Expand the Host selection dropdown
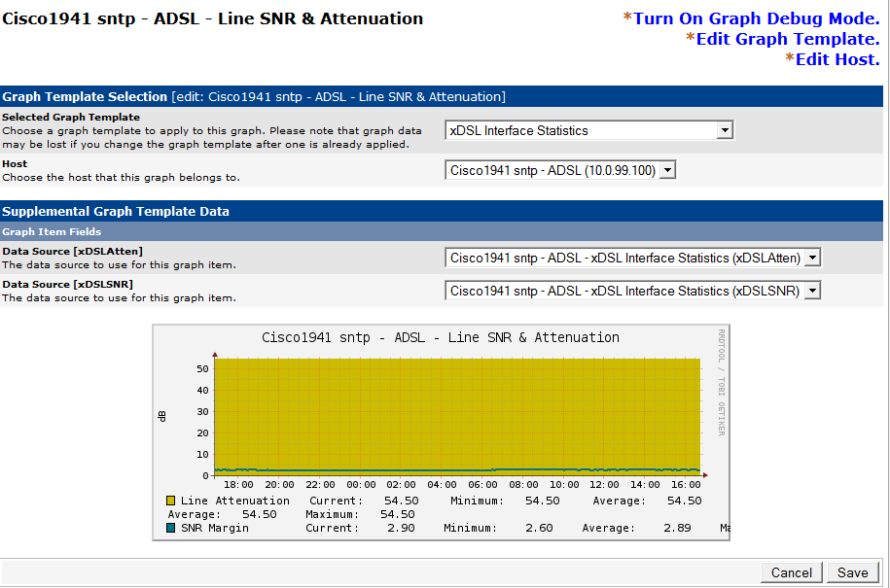This screenshot has height=588, width=890. tap(559, 170)
